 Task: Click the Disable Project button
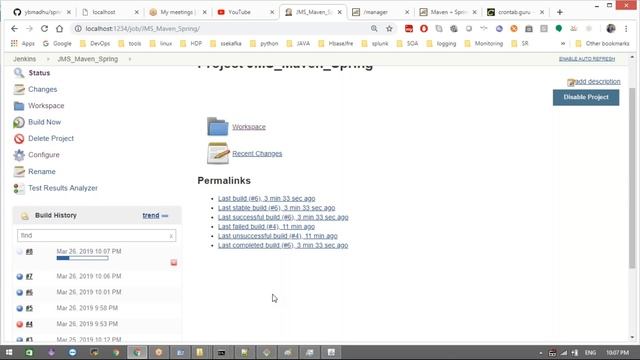coord(586,98)
